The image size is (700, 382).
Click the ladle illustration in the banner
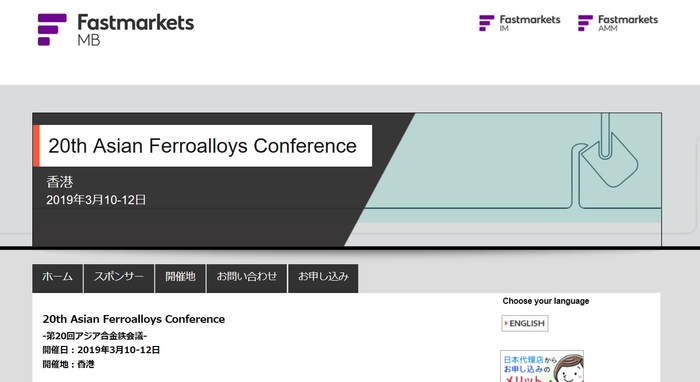point(609,154)
